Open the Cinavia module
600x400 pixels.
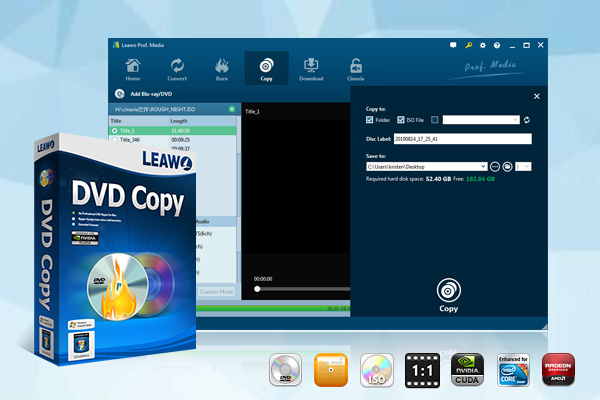click(355, 69)
